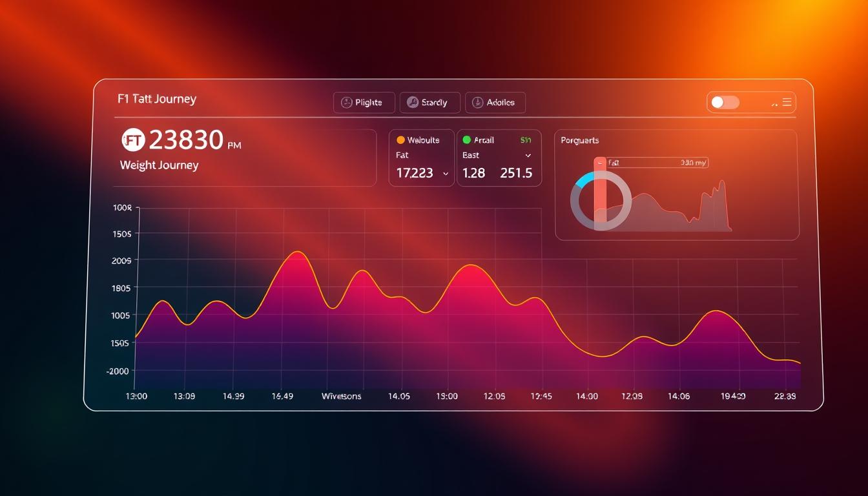This screenshot has height=496, width=868.
Task: Select the F1 Tatt Journey header title
Action: (x=157, y=98)
